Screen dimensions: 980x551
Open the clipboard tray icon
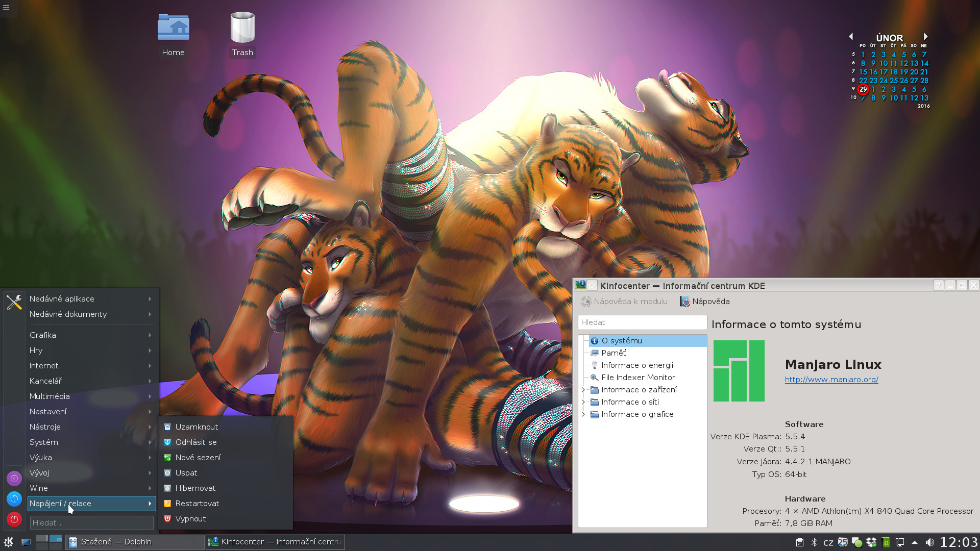(x=800, y=542)
